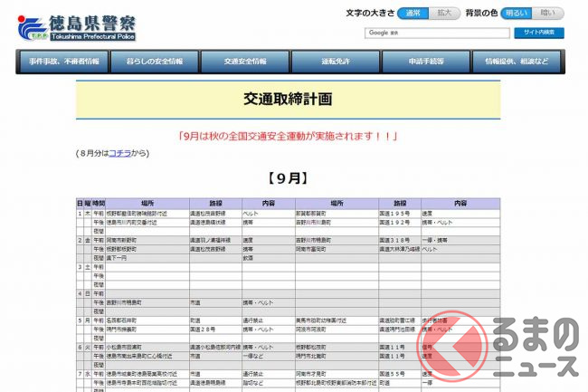Screen dimensions: 588x392
Task: Open the 事件事故、不審者情報 menu
Action: (63, 62)
